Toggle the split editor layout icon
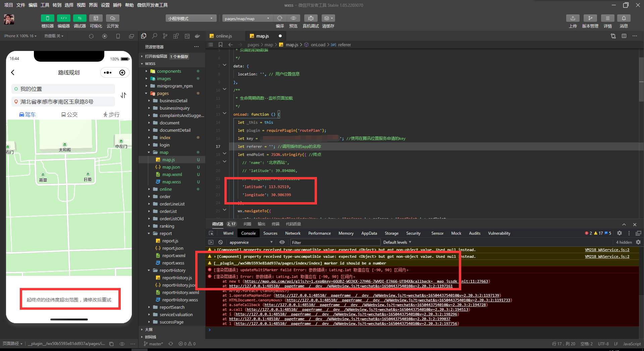The height and width of the screenshot is (351, 644). [x=624, y=36]
